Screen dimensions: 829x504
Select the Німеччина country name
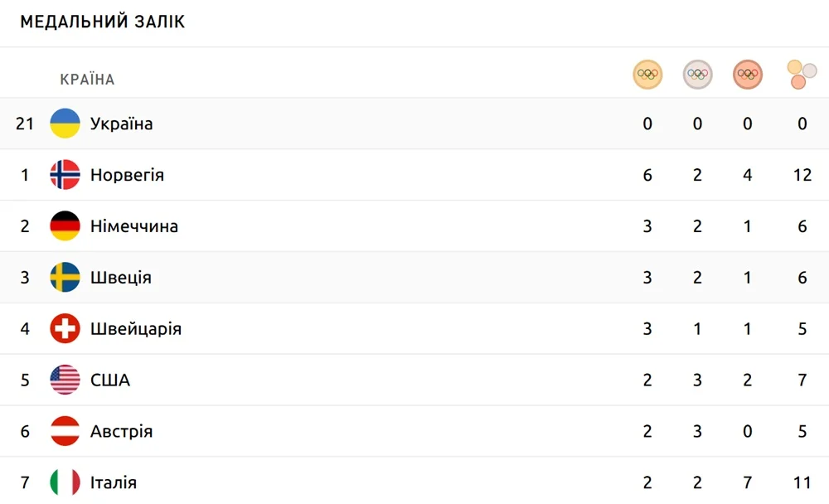(x=133, y=226)
